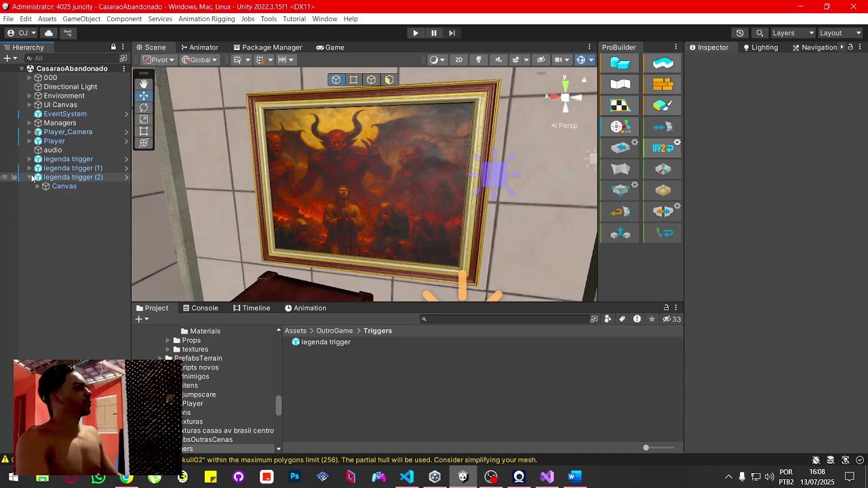Image resolution: width=868 pixels, height=488 pixels.
Task: Expand Environment object in Hierarchy
Action: tap(30, 96)
